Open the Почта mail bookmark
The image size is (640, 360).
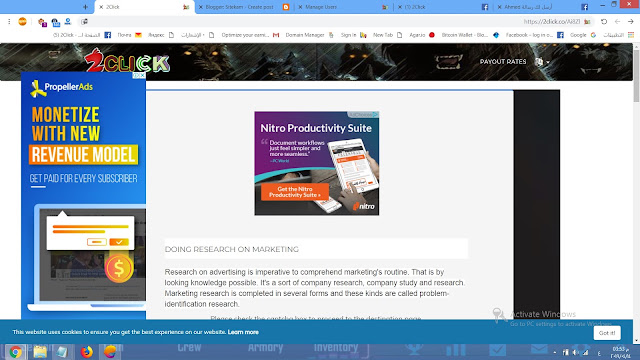(129, 35)
